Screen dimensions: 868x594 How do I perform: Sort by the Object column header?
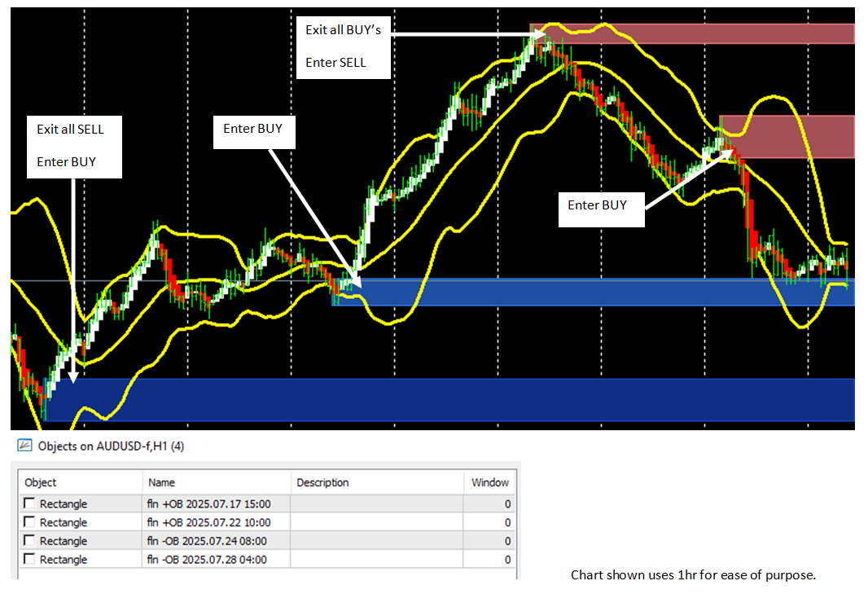point(81,482)
